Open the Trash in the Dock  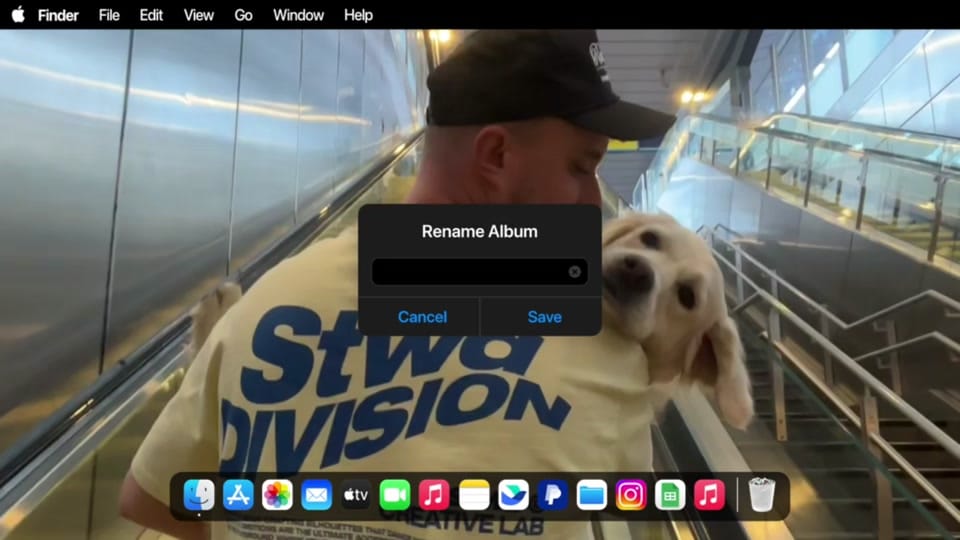click(762, 495)
